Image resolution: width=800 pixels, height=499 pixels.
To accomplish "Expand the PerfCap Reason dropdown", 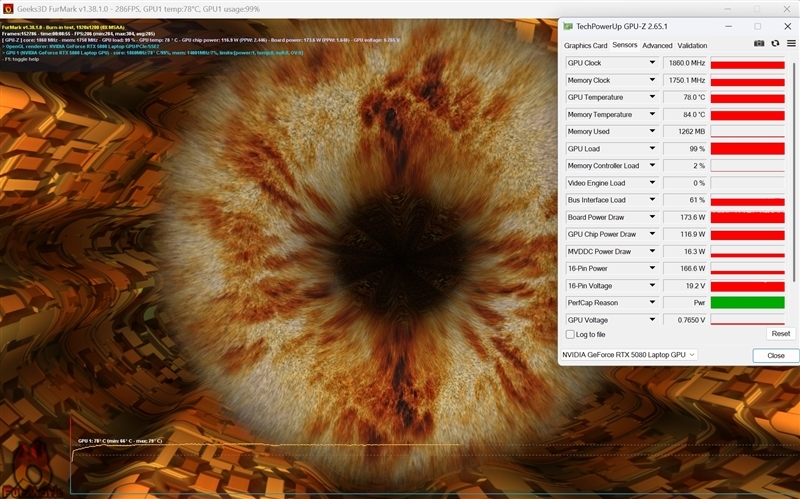I will [x=652, y=303].
